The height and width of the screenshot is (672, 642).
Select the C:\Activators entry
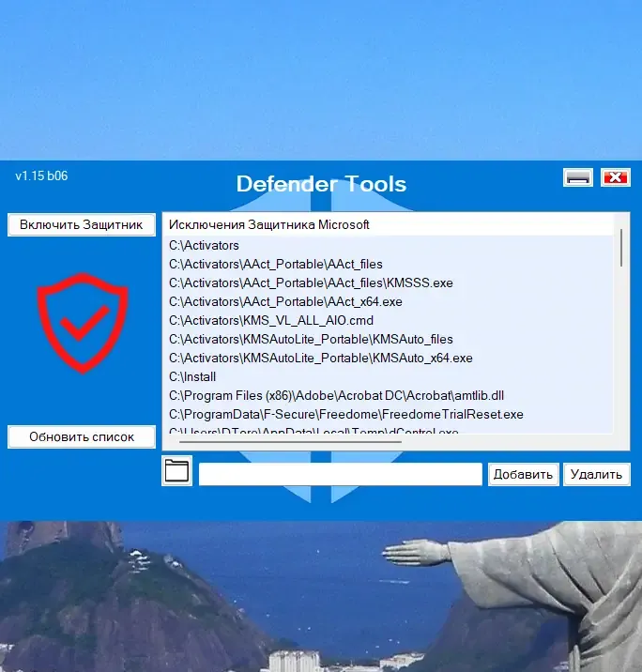[204, 246]
